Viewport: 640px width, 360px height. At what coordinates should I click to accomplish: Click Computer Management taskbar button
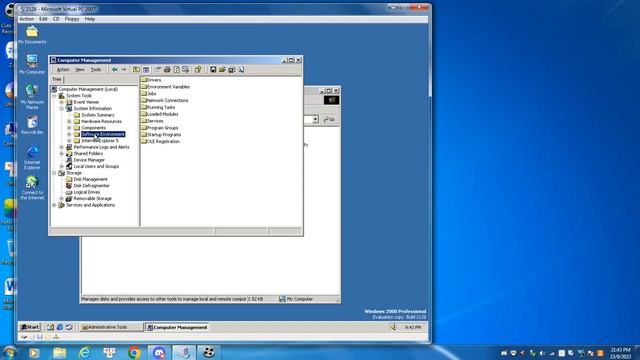177,327
